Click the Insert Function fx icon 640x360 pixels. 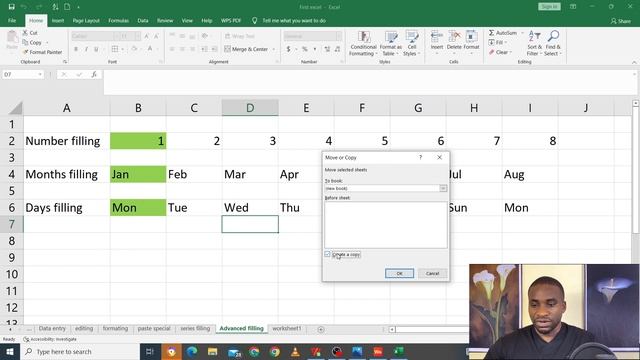coord(94,74)
